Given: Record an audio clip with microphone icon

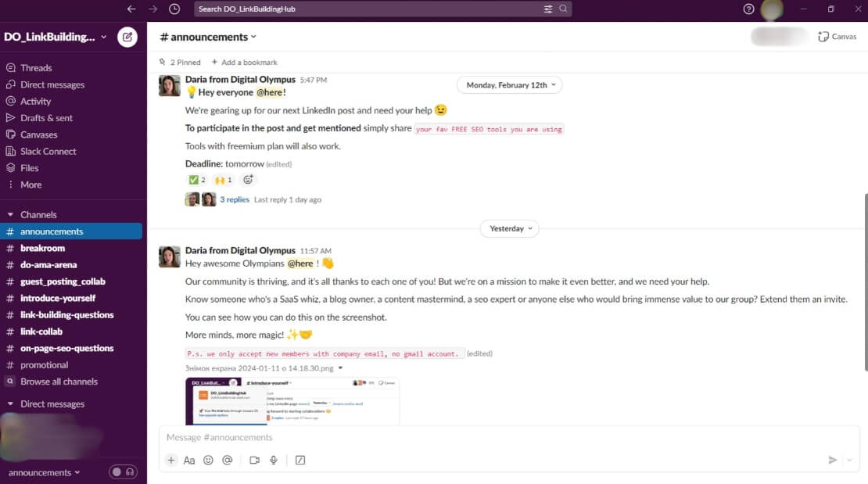Looking at the screenshot, I should point(274,460).
